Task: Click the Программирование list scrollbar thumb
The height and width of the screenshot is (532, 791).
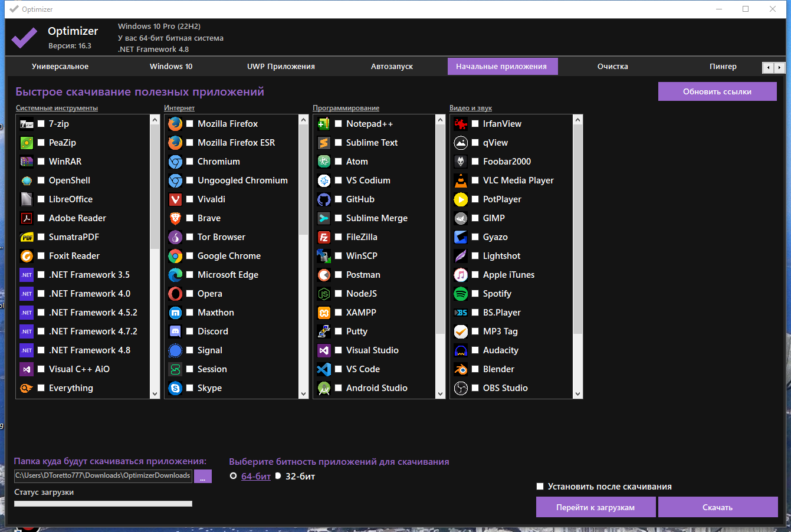Action: (x=440, y=229)
